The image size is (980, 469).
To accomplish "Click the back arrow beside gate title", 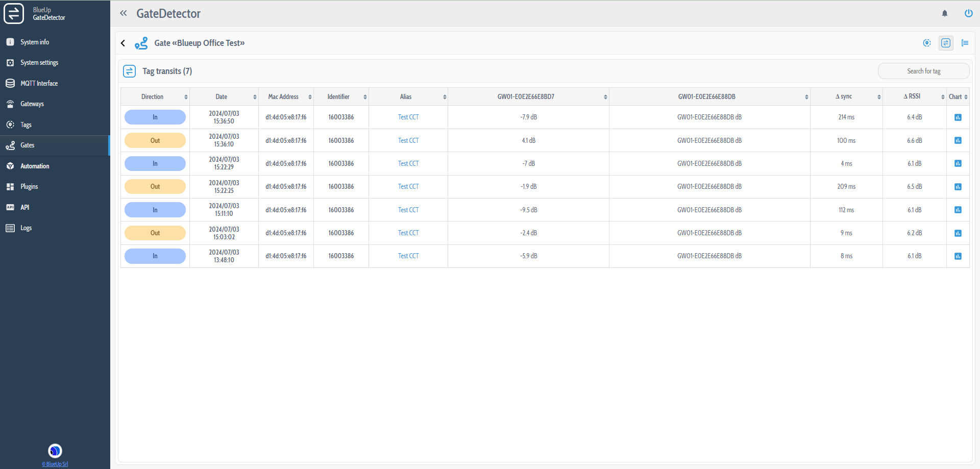I will click(123, 43).
